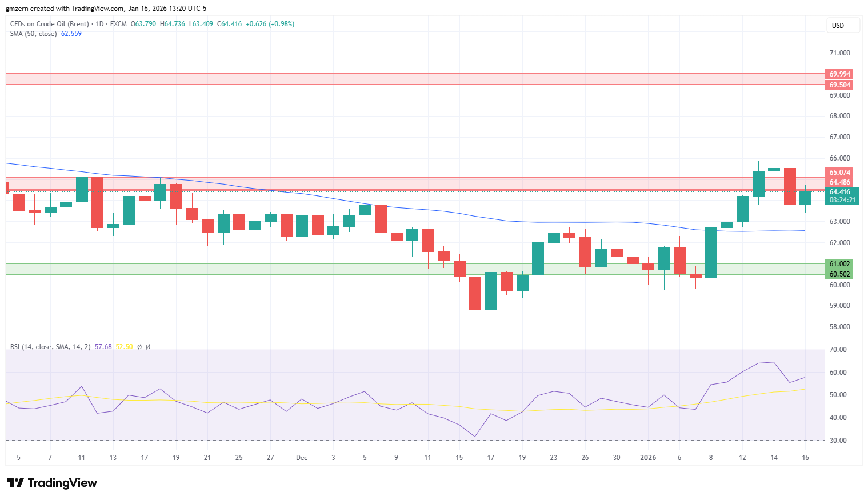Click the TradingView logo in the footer

click(x=52, y=483)
